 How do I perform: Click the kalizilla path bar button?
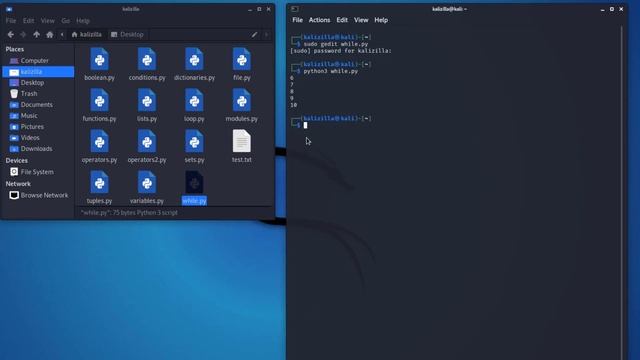point(87,35)
